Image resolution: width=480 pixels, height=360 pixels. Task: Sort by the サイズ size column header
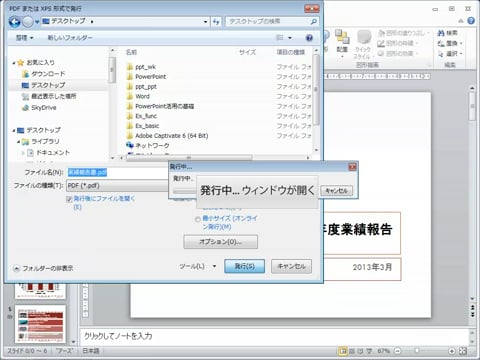click(x=248, y=52)
